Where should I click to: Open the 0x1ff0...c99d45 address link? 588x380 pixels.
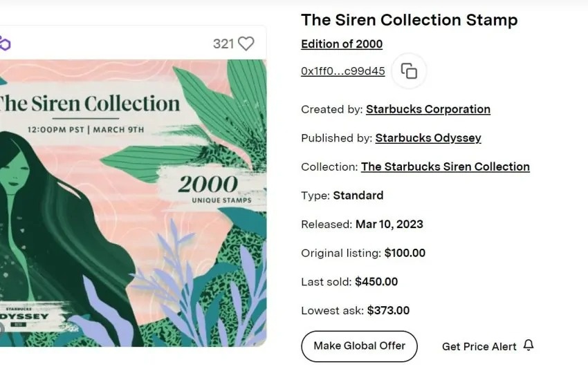pos(342,71)
